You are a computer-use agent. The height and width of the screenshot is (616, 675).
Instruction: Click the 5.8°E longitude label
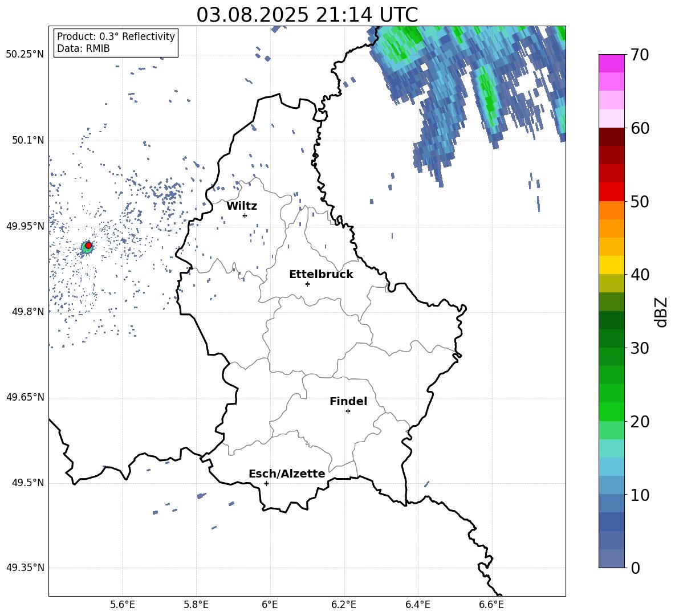coord(196,605)
